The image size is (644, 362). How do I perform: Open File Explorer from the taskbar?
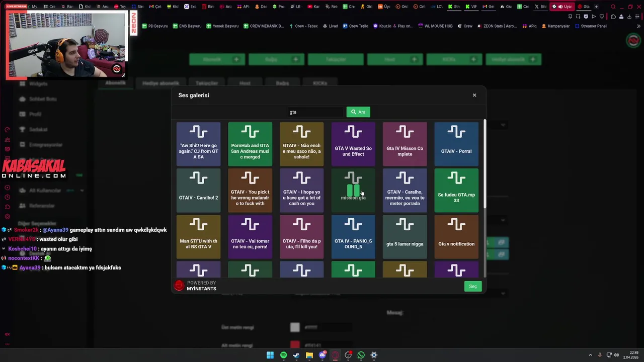[309, 355]
